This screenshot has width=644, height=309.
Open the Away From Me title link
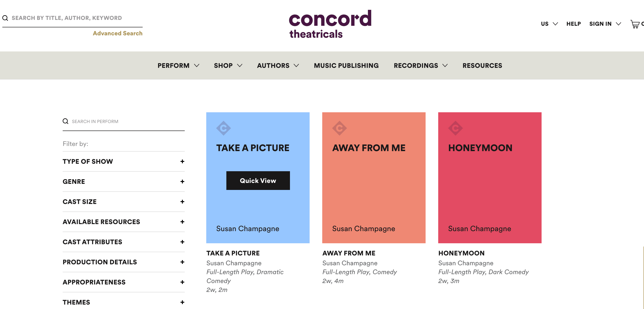click(349, 253)
